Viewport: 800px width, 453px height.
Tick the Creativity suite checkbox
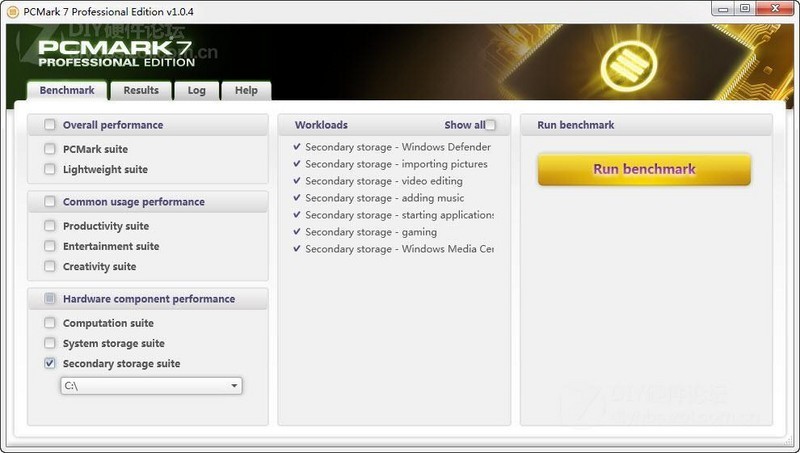pyautogui.click(x=49, y=266)
